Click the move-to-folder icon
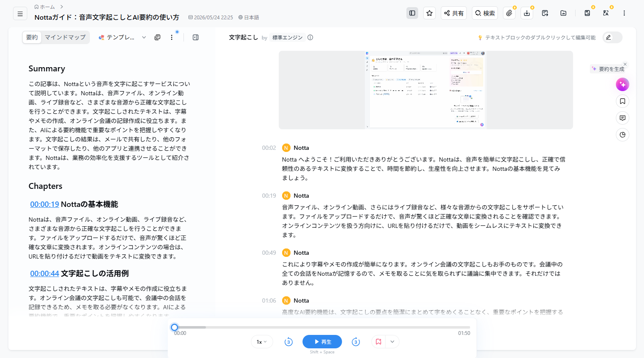Screen dimensions: 644x358 click(563, 13)
